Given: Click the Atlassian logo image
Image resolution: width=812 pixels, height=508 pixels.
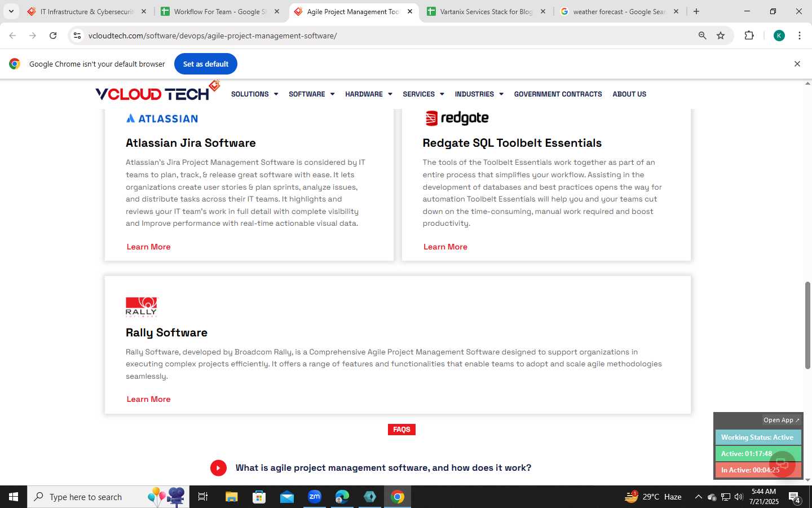Looking at the screenshot, I should (162, 119).
